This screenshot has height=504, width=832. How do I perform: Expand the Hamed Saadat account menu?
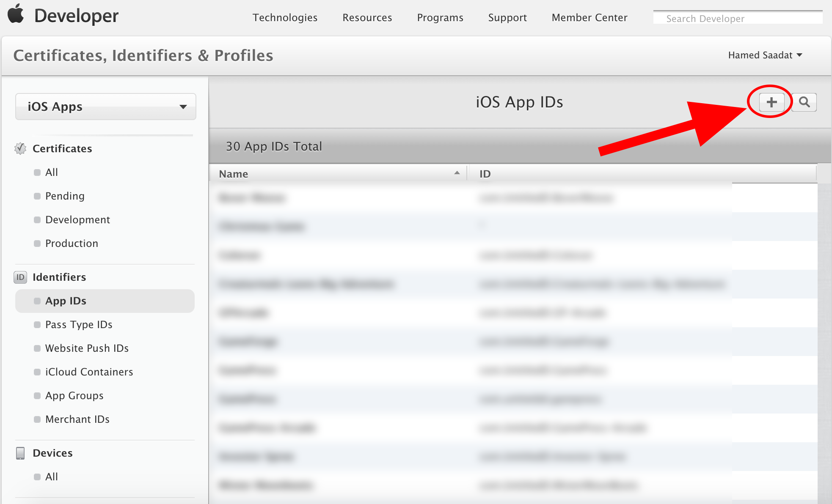(765, 55)
